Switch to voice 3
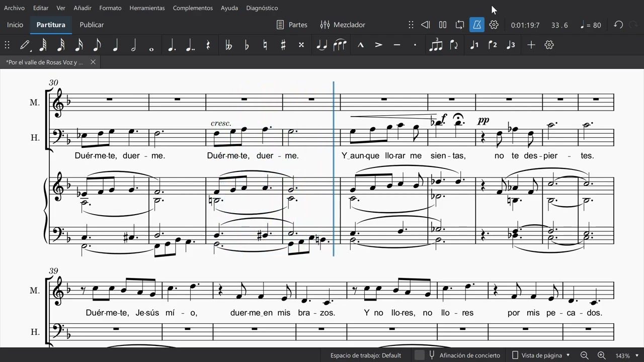Image resolution: width=644 pixels, height=362 pixels. coord(511,45)
